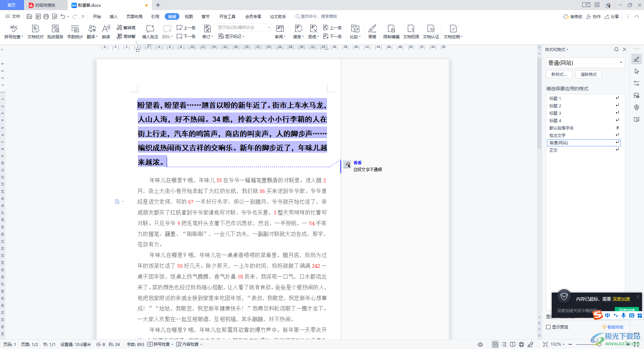
Task: Open the 102% zoom level dropdown
Action: [x=558, y=344]
